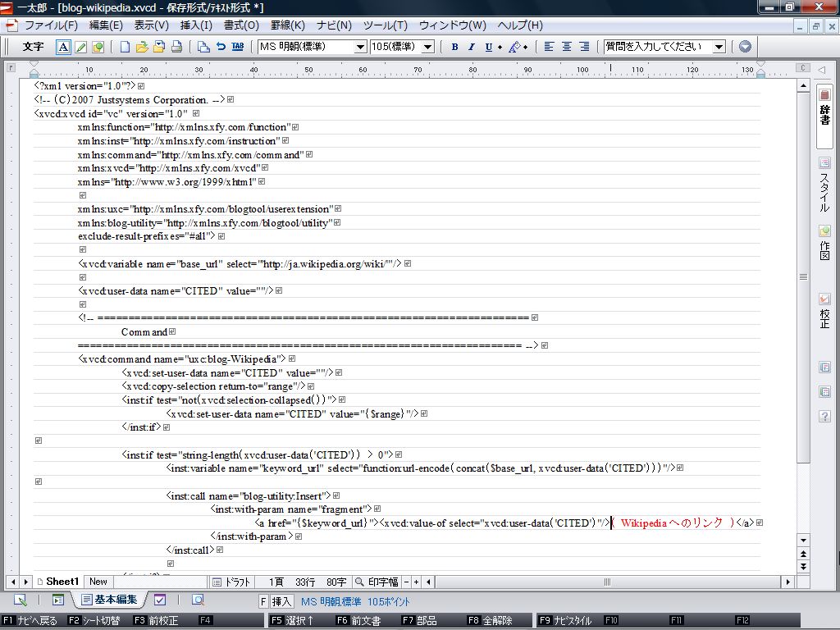Click the F2 シート切替 function key button
The width and height of the screenshot is (840, 630).
pos(94,620)
